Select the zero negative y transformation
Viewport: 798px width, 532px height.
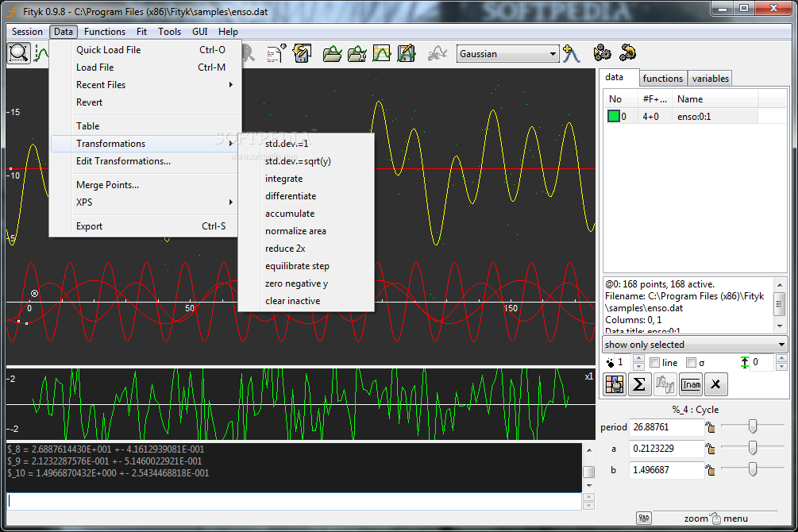[x=306, y=283]
